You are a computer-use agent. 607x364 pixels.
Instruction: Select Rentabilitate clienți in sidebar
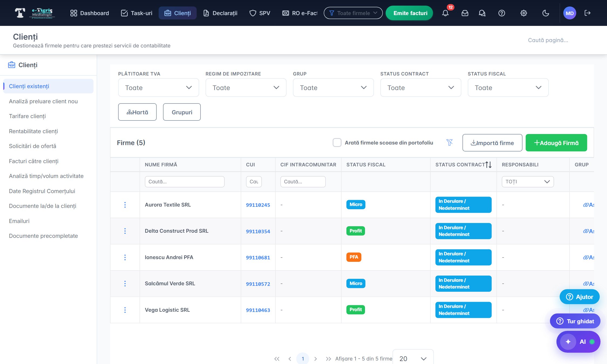coord(33,131)
